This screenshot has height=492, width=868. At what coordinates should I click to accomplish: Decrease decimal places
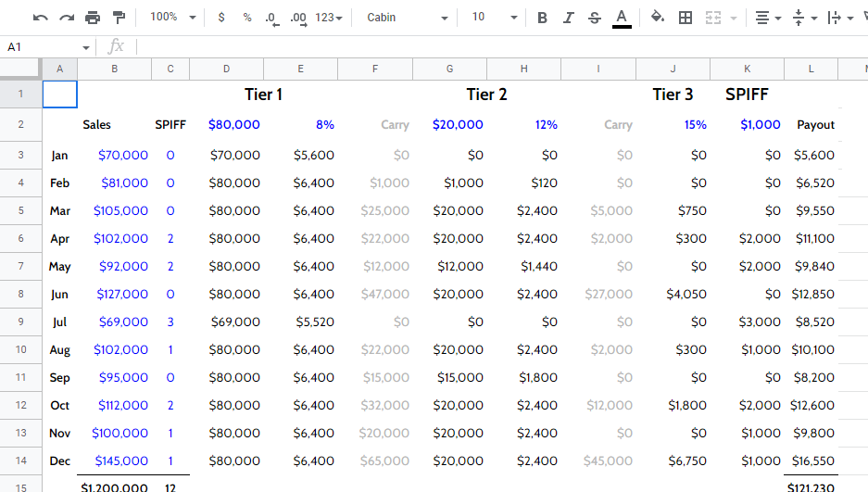point(271,18)
